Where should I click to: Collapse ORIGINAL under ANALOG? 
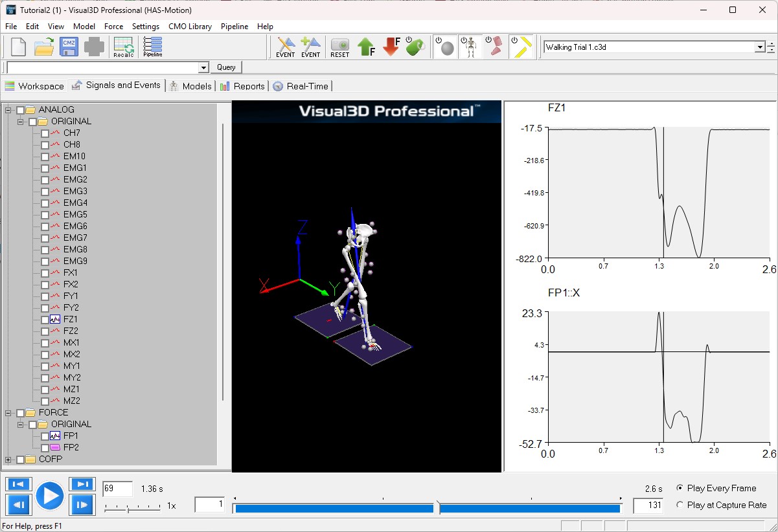[21, 122]
